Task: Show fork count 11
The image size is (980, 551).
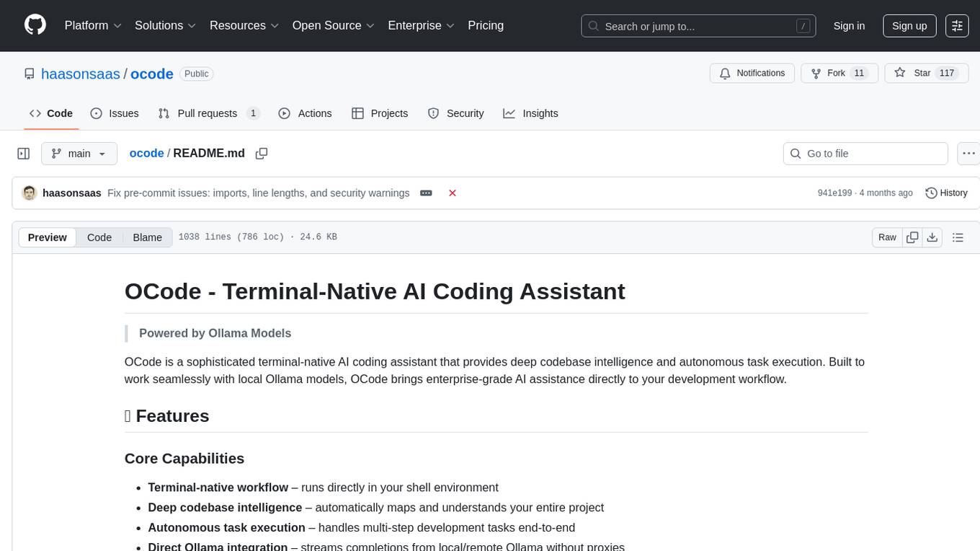Action: [858, 74]
